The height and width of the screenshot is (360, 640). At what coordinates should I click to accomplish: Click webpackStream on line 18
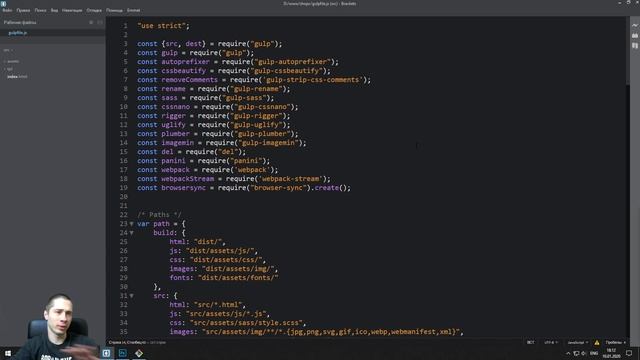click(x=187, y=178)
